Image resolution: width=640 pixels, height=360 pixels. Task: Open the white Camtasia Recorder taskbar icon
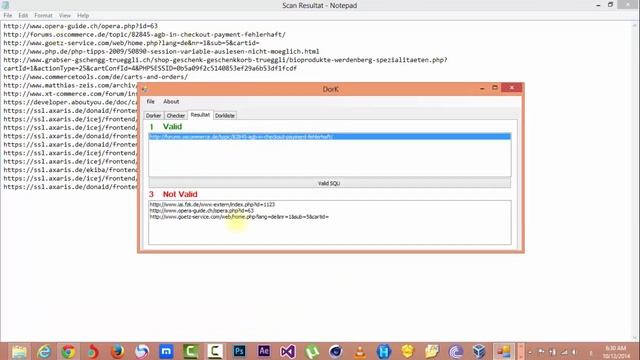click(215, 351)
